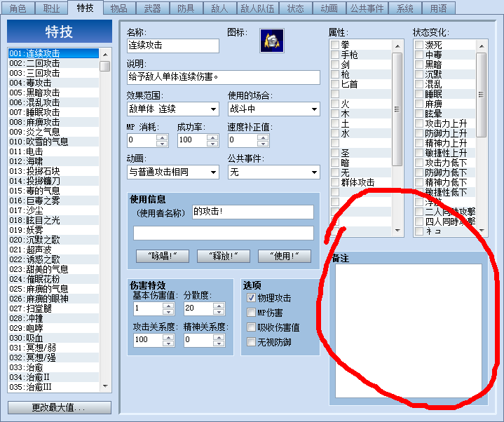Click the 更改最大值... button

click(x=60, y=407)
